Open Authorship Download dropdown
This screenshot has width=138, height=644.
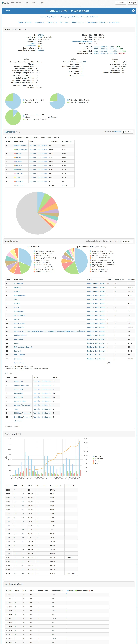point(127,132)
